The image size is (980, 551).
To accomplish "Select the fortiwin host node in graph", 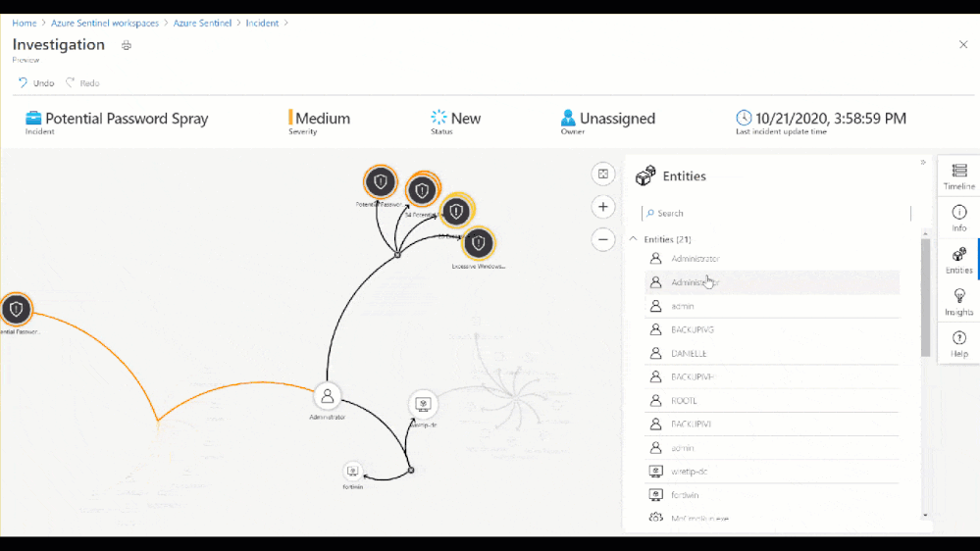I will [352, 471].
